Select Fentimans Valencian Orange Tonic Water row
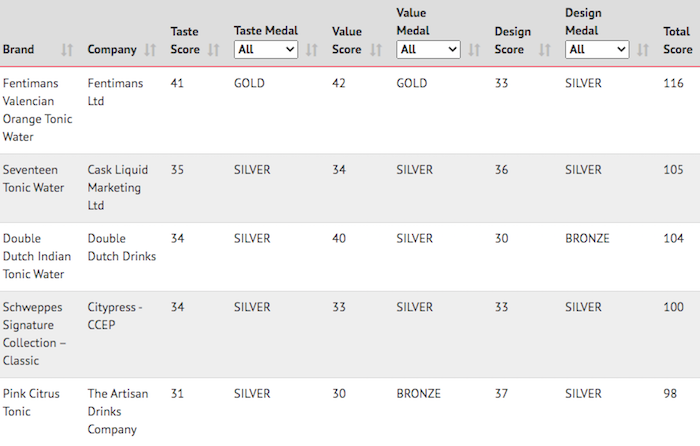The height and width of the screenshot is (446, 700). [350, 110]
